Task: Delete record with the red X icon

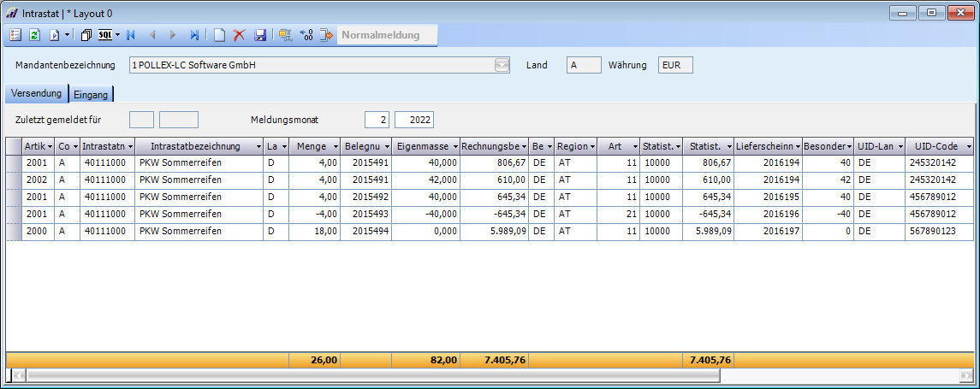Action: pyautogui.click(x=240, y=35)
